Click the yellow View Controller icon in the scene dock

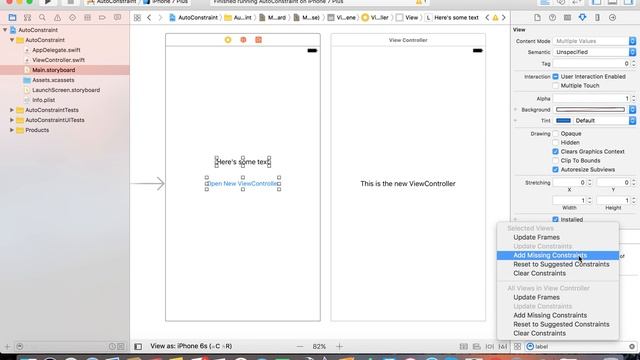pos(228,40)
